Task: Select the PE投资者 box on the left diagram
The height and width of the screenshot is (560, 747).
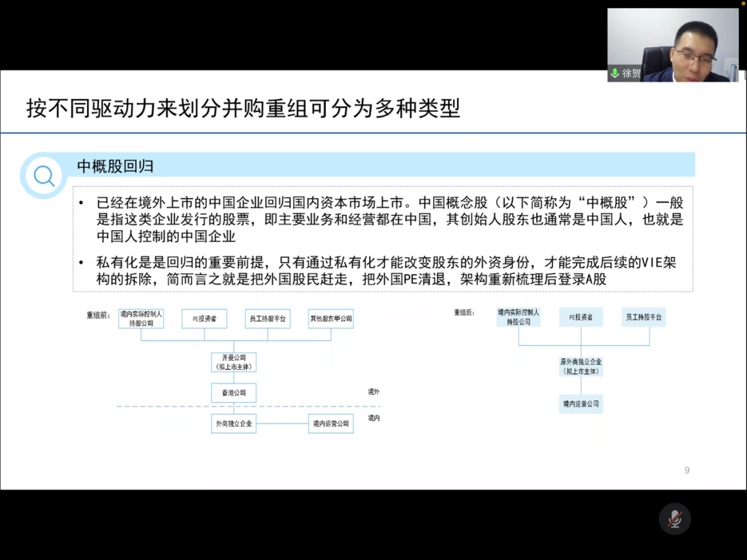Action: point(204,319)
